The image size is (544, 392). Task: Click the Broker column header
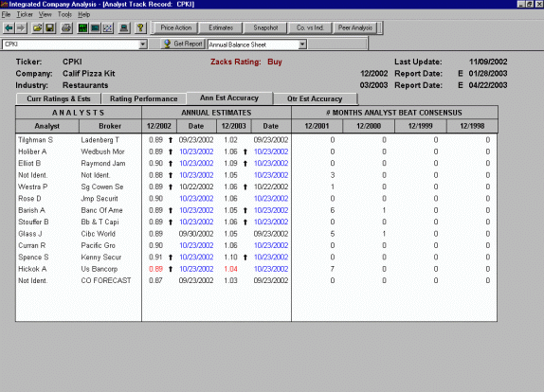click(110, 126)
